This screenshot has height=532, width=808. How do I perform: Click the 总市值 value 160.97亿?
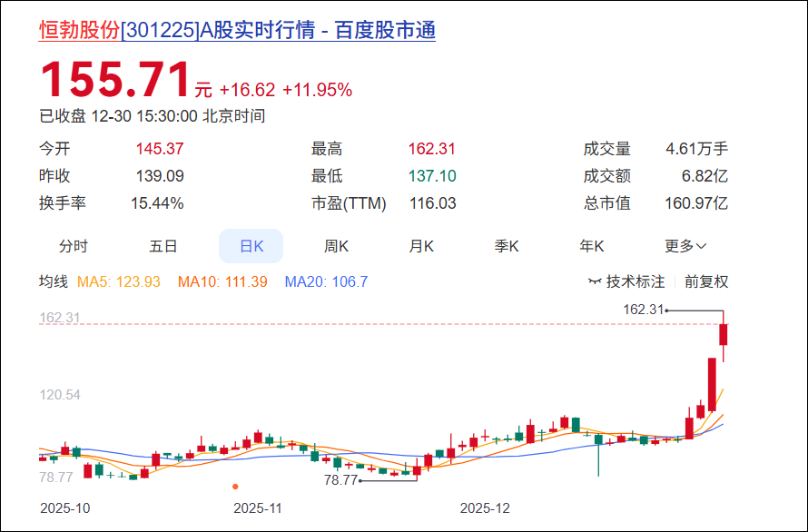coord(696,203)
